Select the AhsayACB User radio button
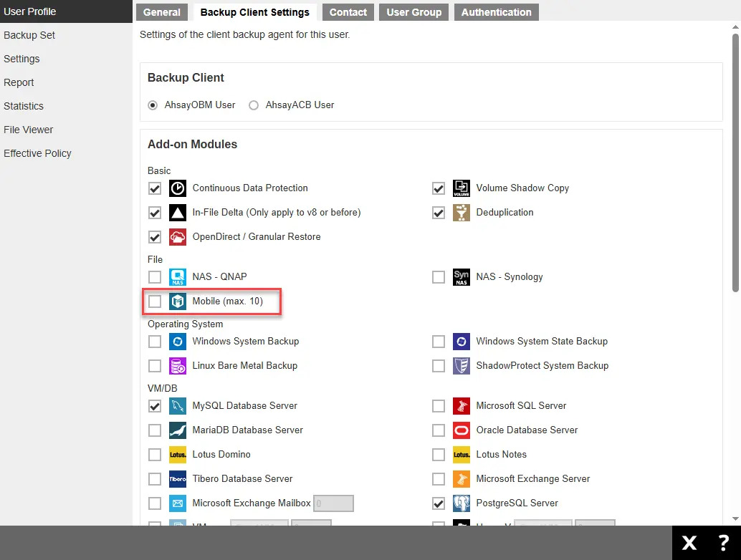741x560 pixels. [253, 105]
